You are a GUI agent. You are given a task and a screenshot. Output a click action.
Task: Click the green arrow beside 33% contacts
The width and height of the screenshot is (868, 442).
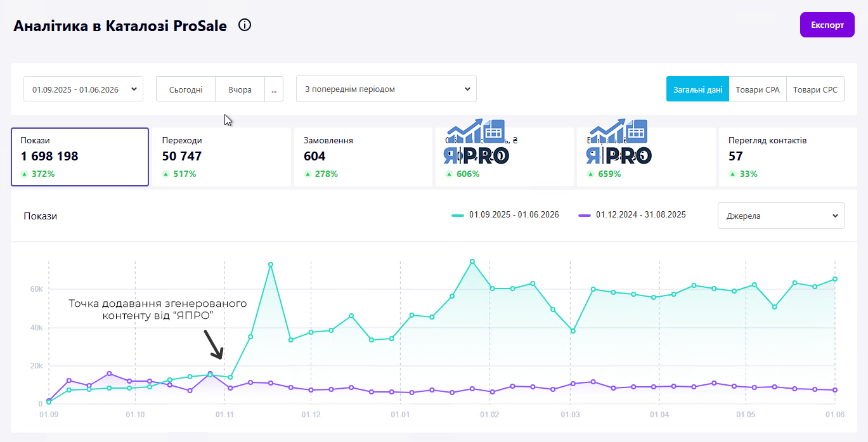[732, 174]
